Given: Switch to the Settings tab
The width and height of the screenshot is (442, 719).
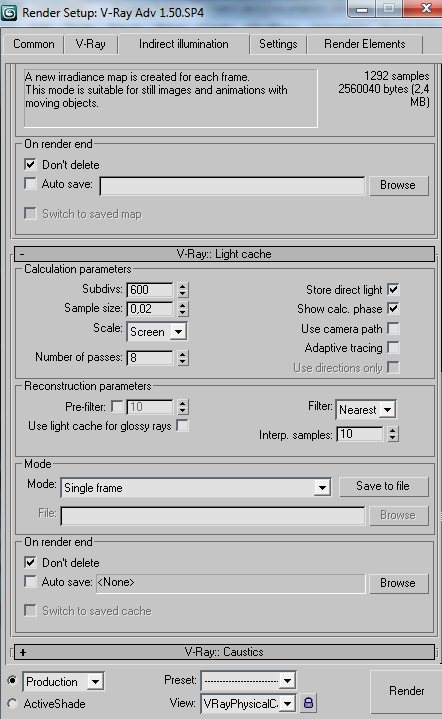Looking at the screenshot, I should click(x=278, y=44).
